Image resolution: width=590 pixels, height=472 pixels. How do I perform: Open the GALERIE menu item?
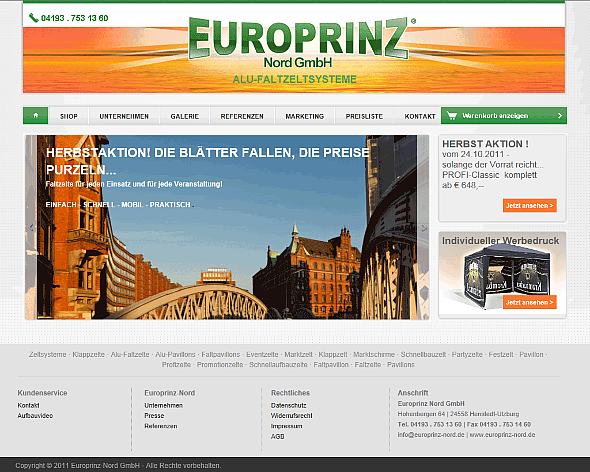(x=185, y=116)
